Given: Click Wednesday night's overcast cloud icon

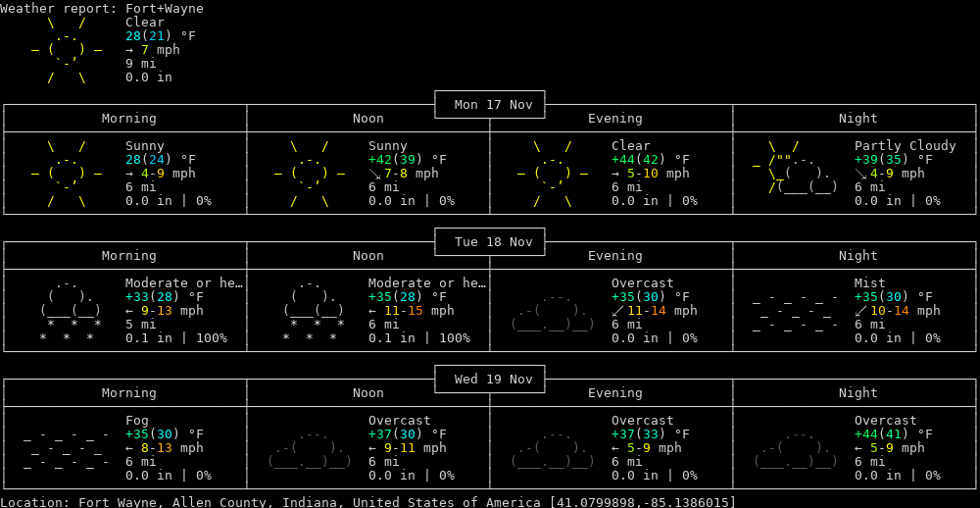Looking at the screenshot, I should (x=796, y=448).
